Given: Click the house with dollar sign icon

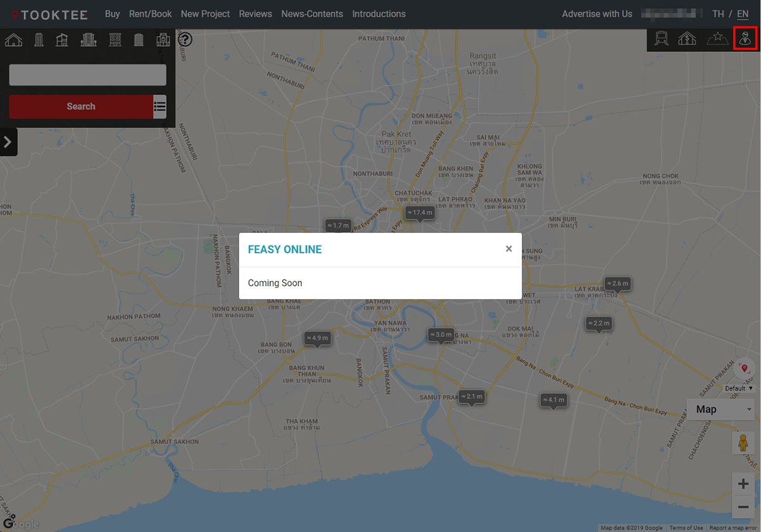Looking at the screenshot, I should click(x=687, y=39).
